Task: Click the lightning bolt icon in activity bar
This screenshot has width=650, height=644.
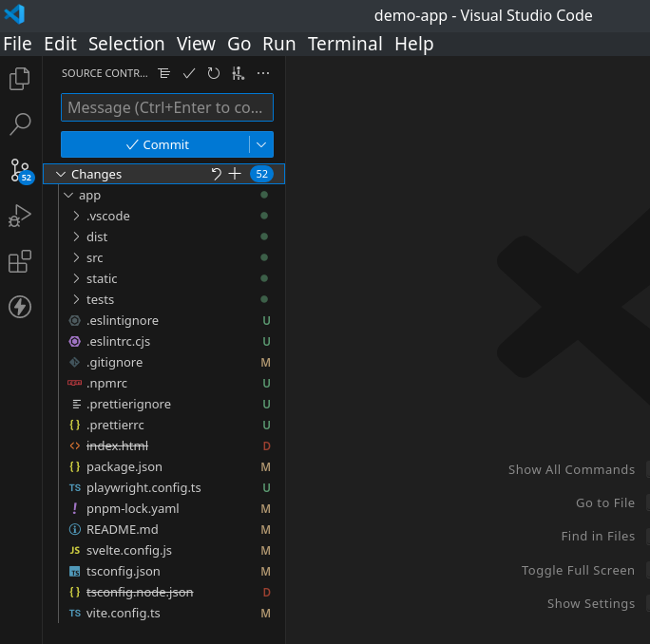Action: pos(19,307)
